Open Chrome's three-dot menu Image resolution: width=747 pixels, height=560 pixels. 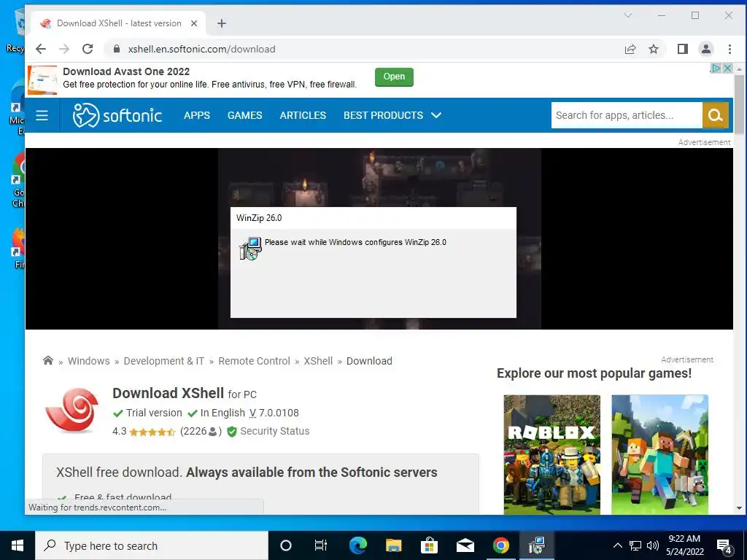click(729, 49)
